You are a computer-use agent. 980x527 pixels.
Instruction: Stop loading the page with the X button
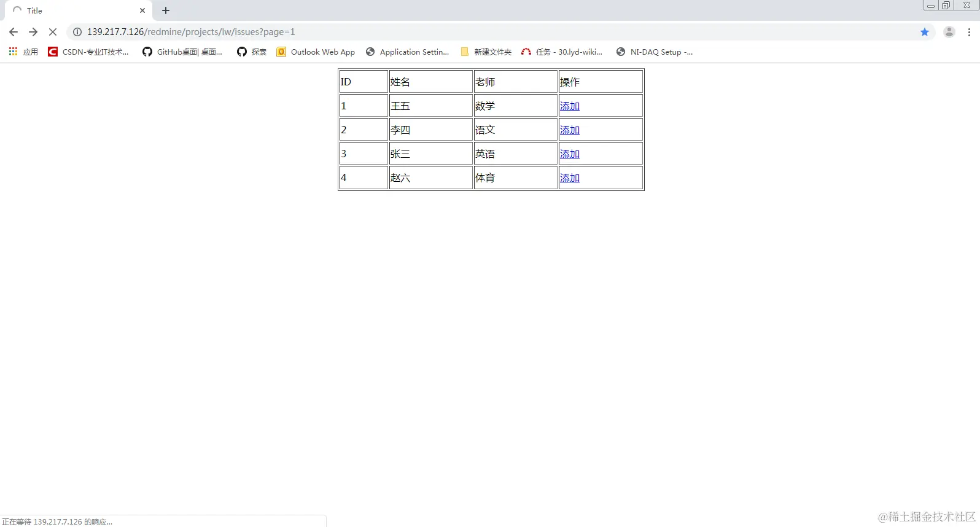coord(53,32)
